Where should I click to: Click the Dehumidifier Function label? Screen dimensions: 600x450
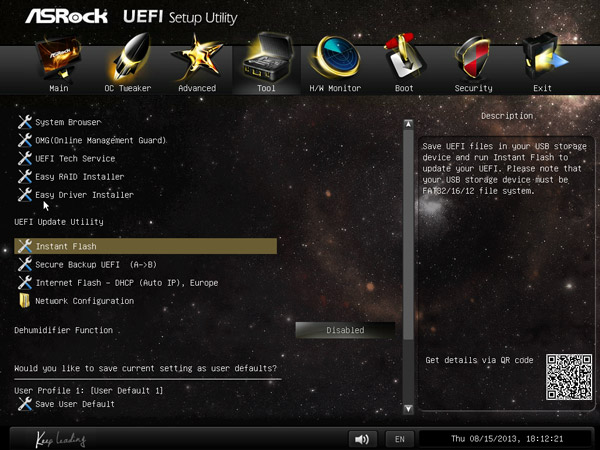point(64,330)
